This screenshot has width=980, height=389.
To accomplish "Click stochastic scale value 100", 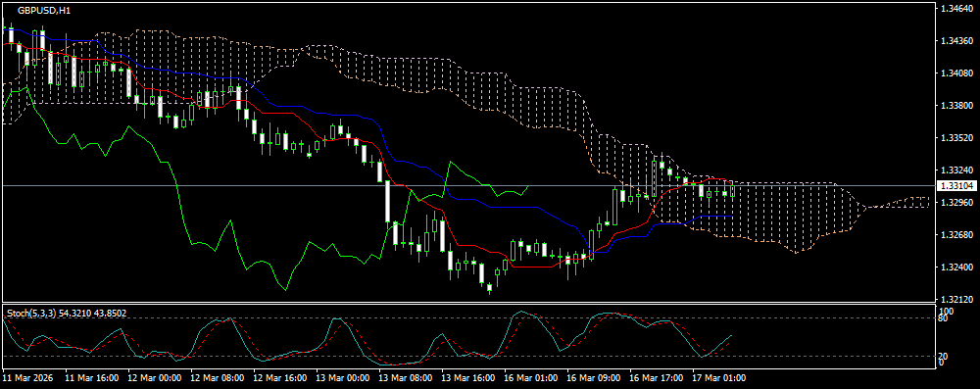I will (x=947, y=311).
